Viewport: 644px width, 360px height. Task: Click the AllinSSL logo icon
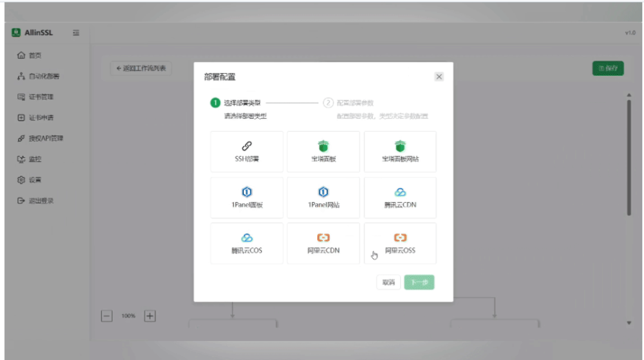point(16,32)
